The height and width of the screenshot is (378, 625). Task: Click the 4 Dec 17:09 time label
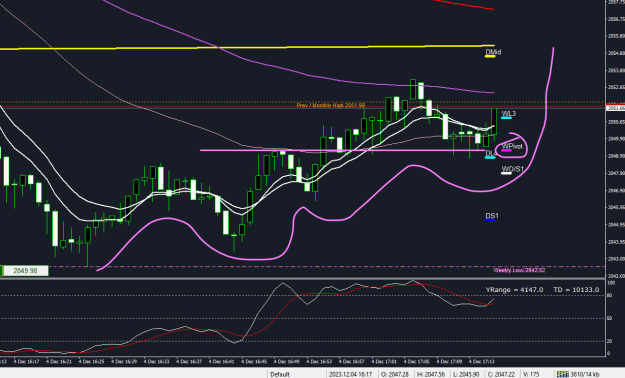coord(449,362)
